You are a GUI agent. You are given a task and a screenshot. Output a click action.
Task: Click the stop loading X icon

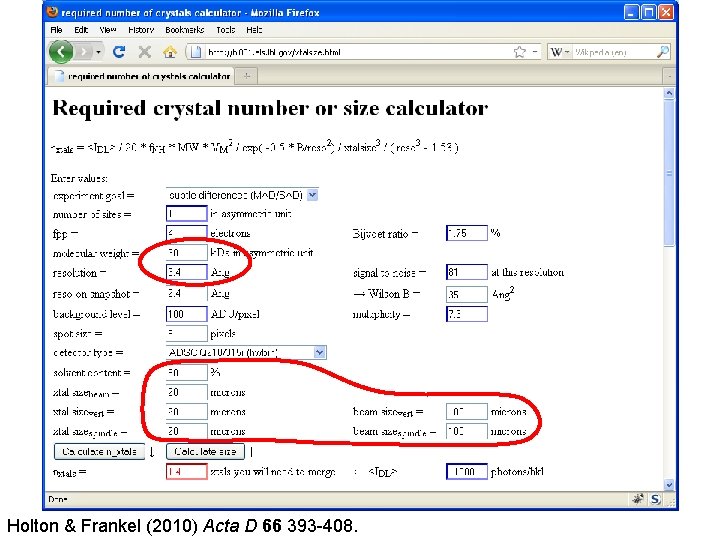145,52
